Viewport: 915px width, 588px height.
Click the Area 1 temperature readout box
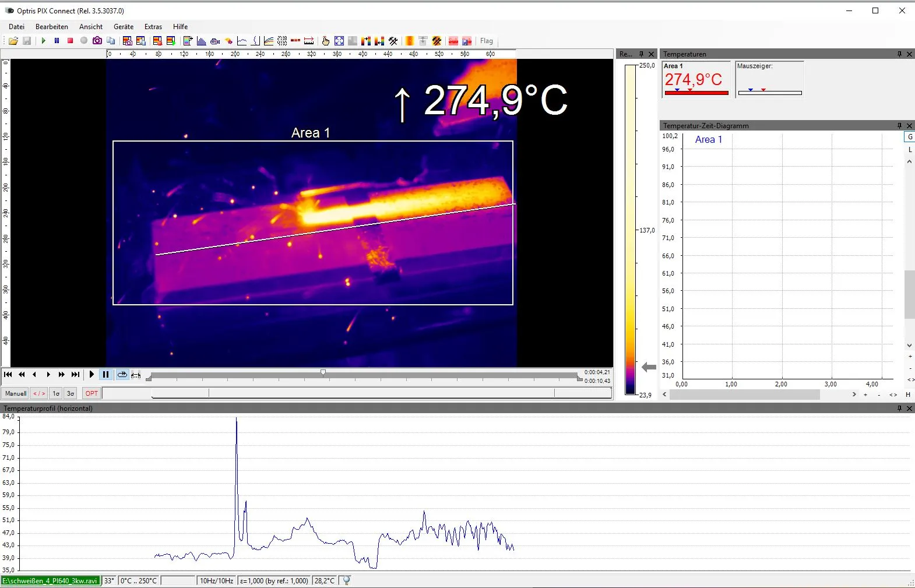[696, 79]
